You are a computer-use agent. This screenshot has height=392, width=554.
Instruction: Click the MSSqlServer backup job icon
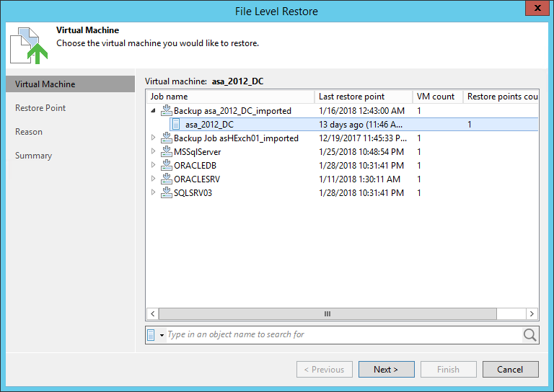167,152
